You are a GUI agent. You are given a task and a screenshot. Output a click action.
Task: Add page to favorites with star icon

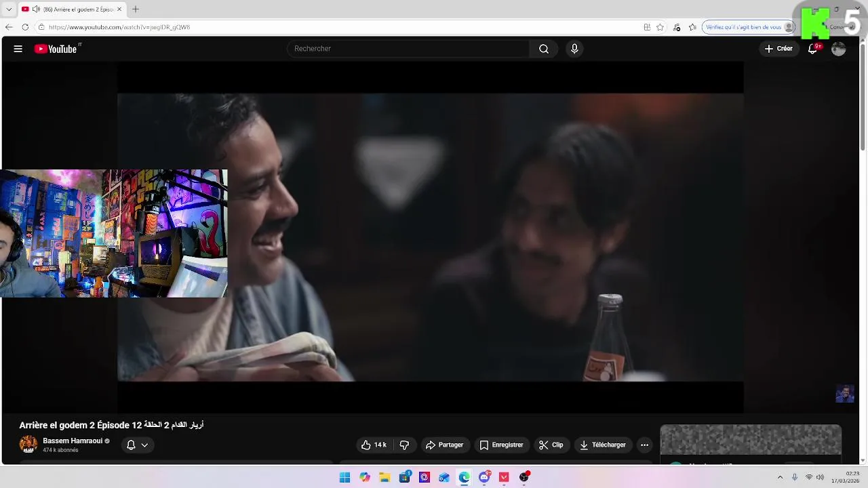click(x=660, y=27)
